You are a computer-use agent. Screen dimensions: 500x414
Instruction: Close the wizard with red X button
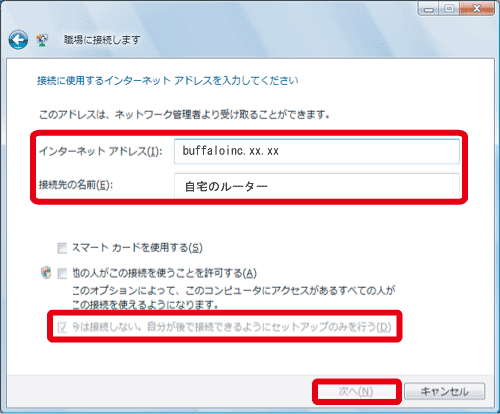point(477,9)
